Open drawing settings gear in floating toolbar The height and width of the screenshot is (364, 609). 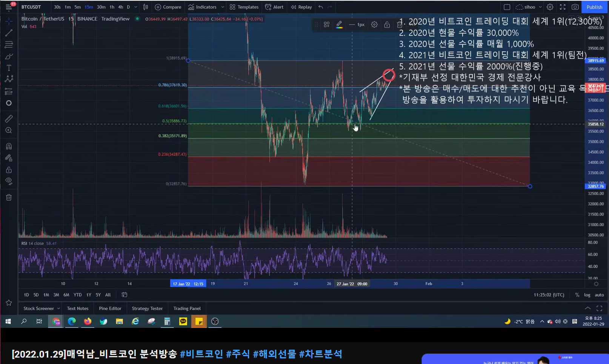(374, 24)
